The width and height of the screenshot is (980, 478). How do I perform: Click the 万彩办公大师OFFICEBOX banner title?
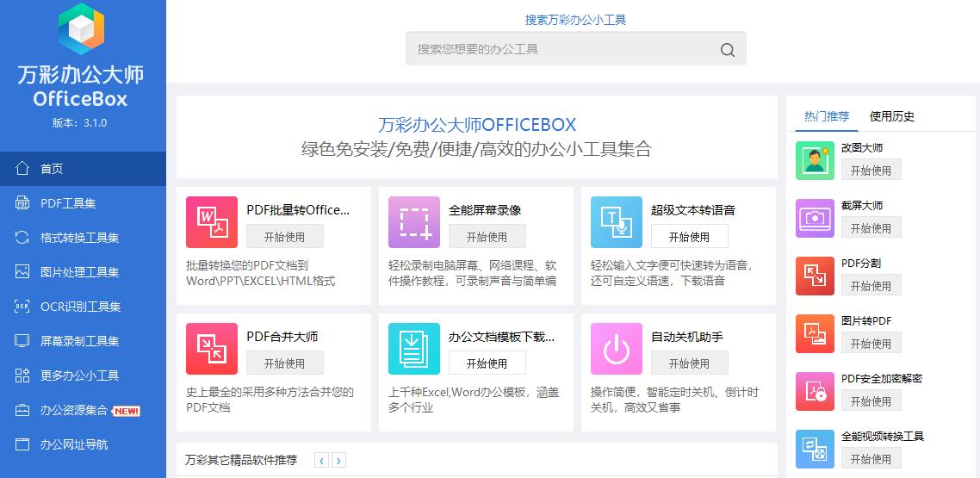tap(477, 124)
